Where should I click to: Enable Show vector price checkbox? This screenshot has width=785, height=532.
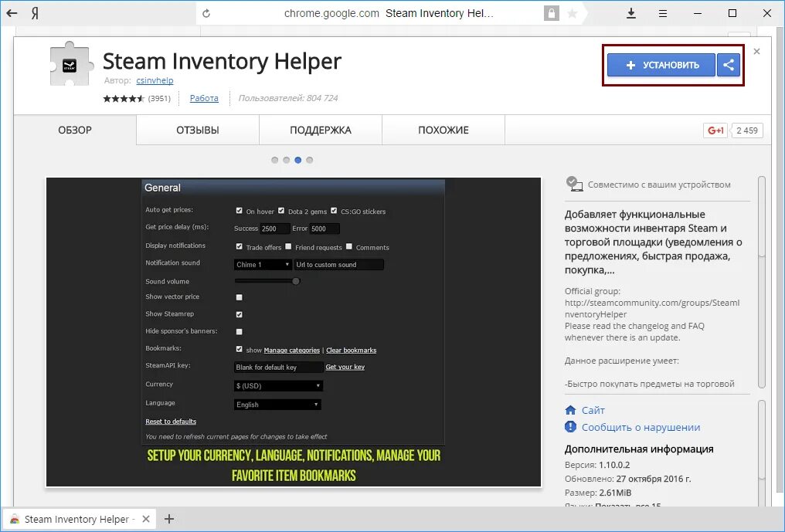tap(240, 297)
